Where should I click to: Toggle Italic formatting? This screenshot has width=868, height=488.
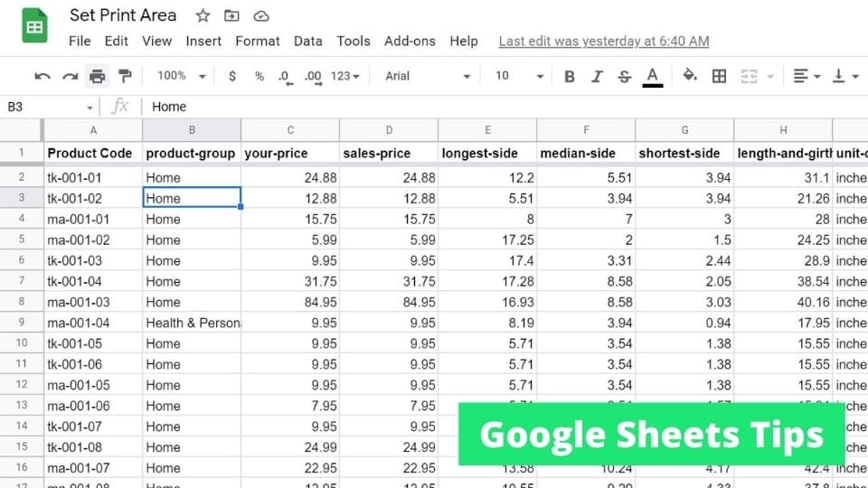point(597,76)
